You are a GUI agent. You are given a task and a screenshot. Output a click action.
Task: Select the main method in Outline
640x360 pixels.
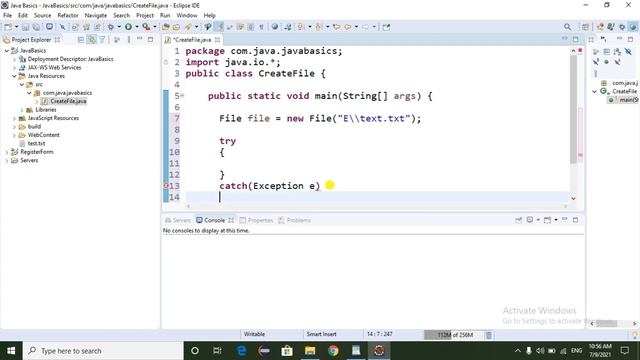click(623, 100)
